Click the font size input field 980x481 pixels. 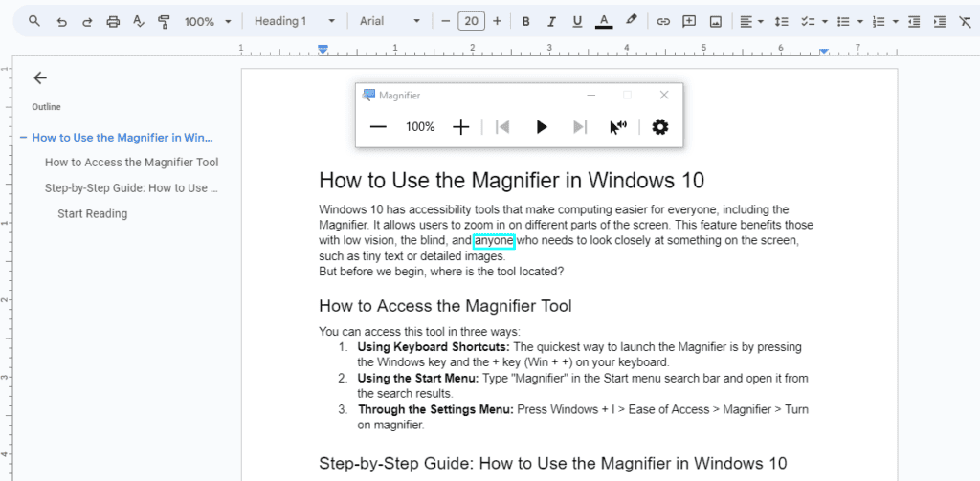click(x=471, y=21)
